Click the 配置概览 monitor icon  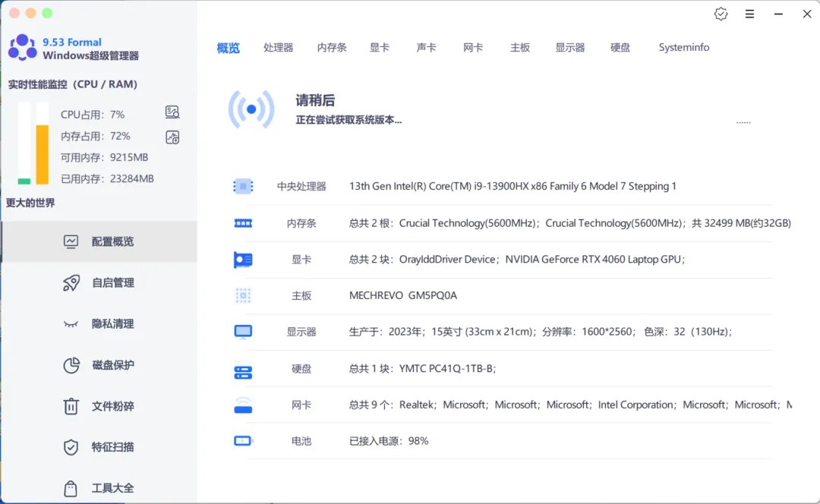71,241
